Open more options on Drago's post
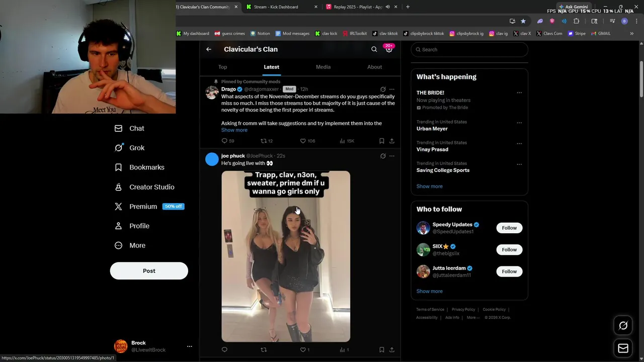The width and height of the screenshot is (644, 362). [x=392, y=89]
